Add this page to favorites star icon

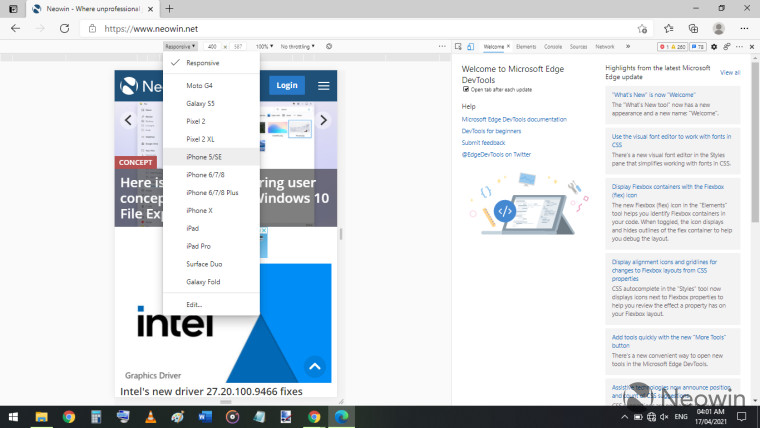coord(642,29)
